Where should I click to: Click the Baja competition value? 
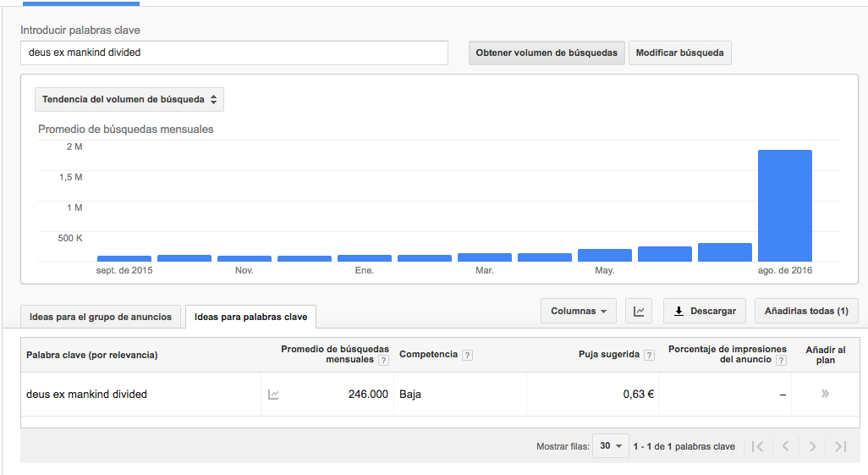pos(410,395)
